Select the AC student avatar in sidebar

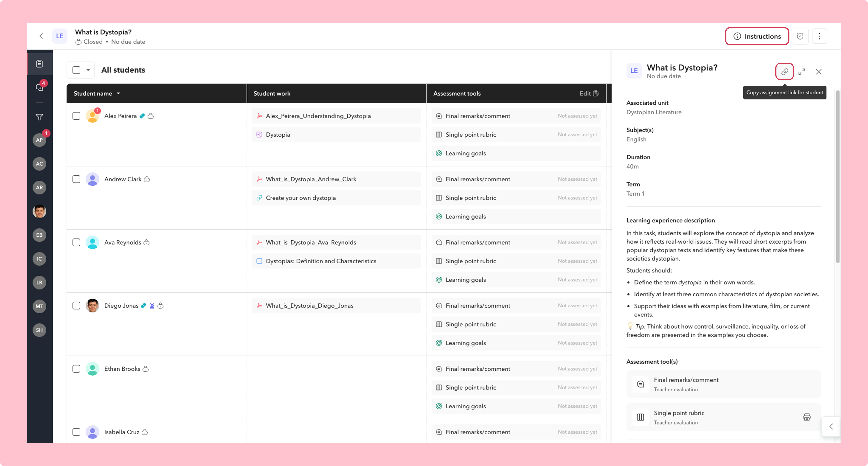[x=39, y=164]
